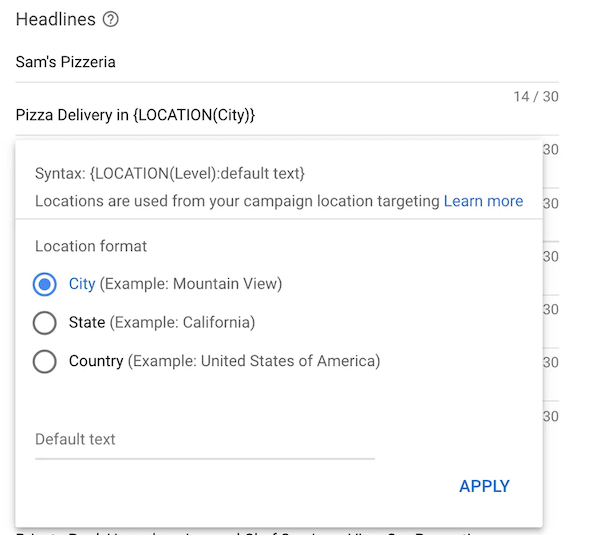600x535 pixels.
Task: Select the Country location format
Action: [x=45, y=361]
